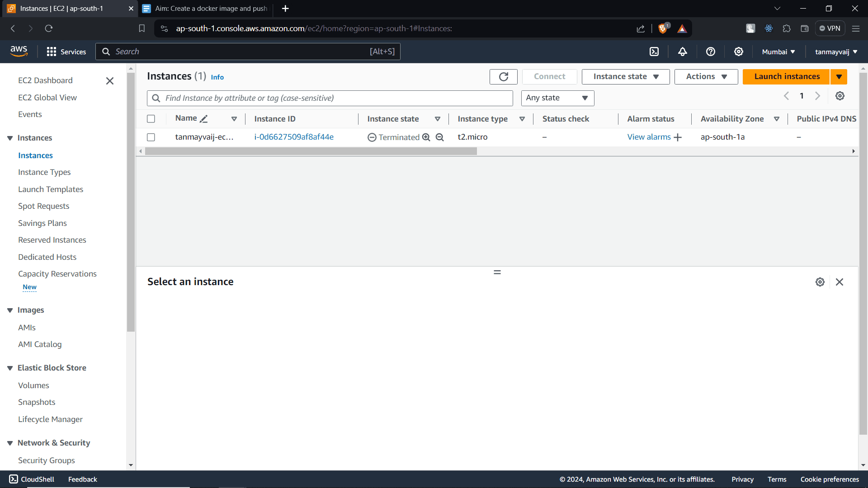Add alarm with the plus icon
Viewport: 868px width, 488px height.
(677, 137)
